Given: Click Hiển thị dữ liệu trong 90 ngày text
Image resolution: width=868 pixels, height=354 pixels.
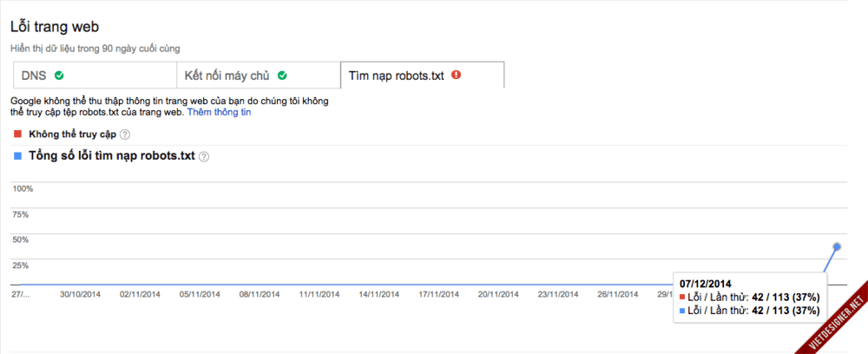Looking at the screenshot, I should pos(95,49).
